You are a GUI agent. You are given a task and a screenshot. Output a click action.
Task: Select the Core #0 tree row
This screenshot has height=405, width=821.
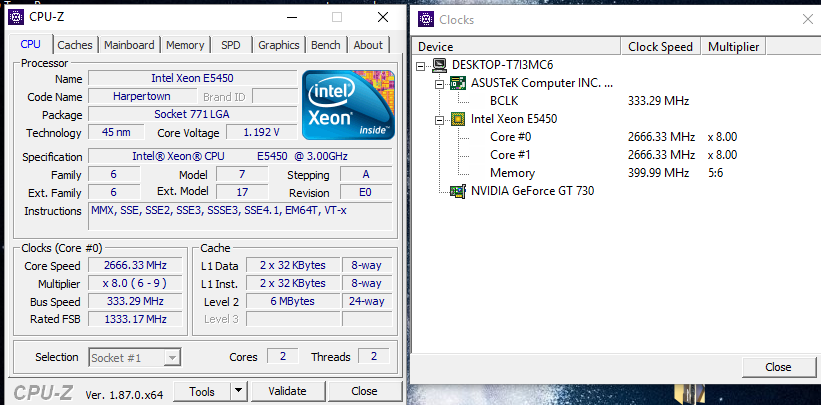click(x=511, y=137)
